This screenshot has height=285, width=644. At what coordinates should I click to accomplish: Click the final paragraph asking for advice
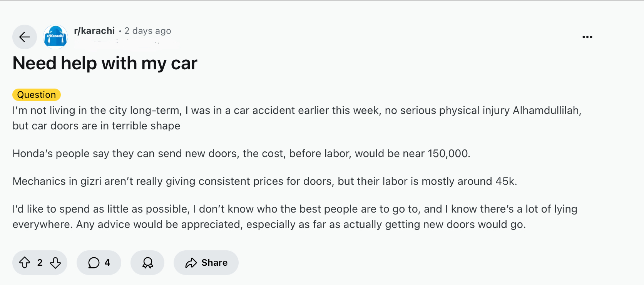point(294,216)
